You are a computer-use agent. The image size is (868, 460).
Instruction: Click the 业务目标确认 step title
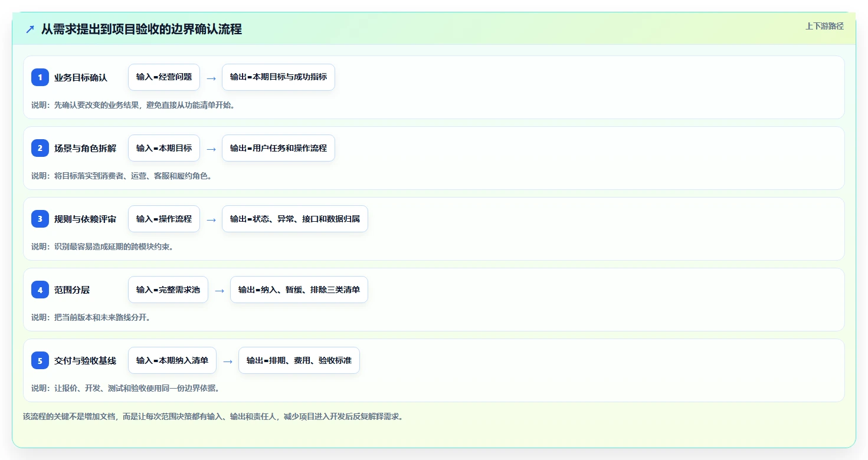point(81,77)
